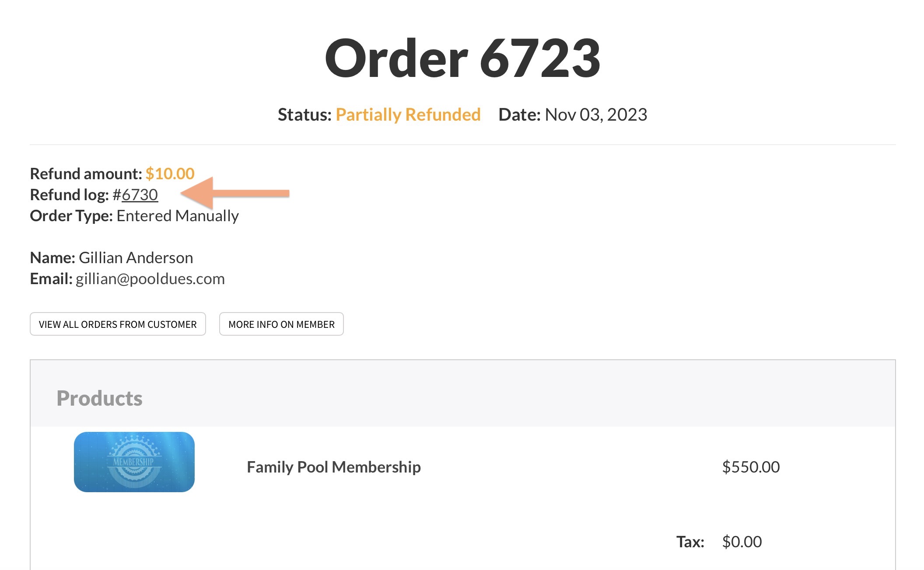Open refund log #6730 link
The height and width of the screenshot is (570, 924).
click(140, 195)
